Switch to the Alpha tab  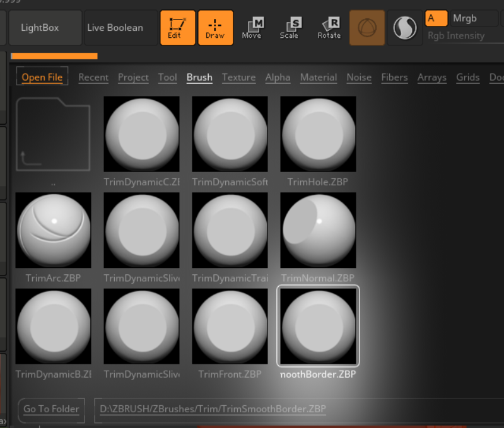278,78
